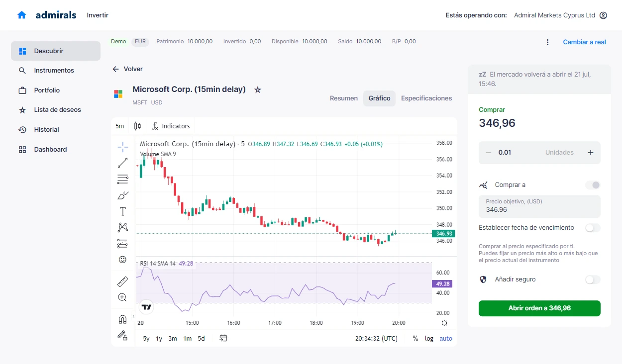
Task: Click the zoom in magnifier tool
Action: [122, 297]
